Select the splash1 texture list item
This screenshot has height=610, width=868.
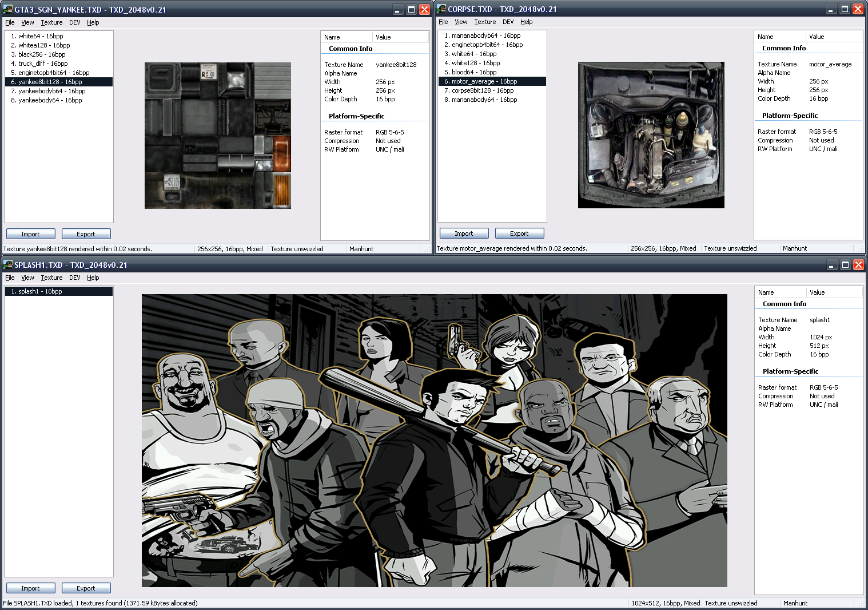point(37,291)
